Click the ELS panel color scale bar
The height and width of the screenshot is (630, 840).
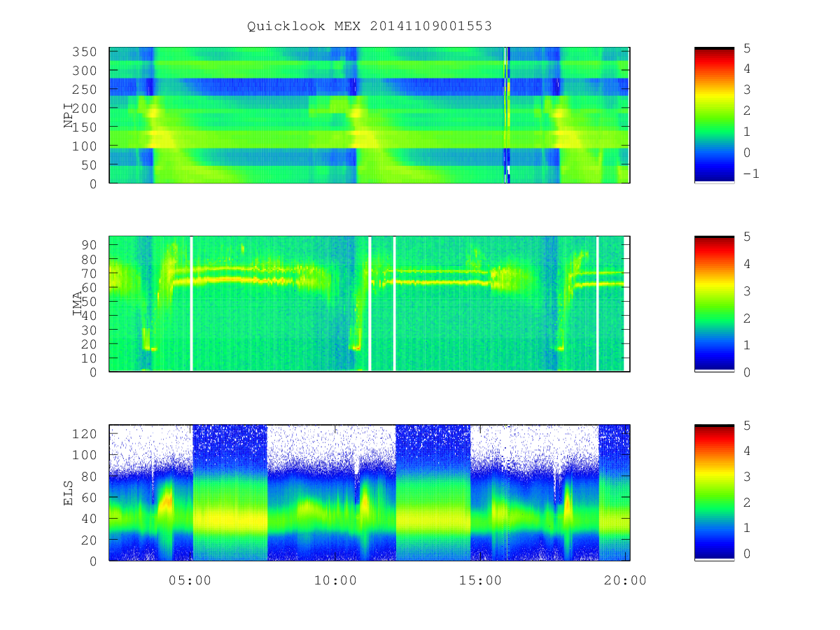tap(714, 492)
